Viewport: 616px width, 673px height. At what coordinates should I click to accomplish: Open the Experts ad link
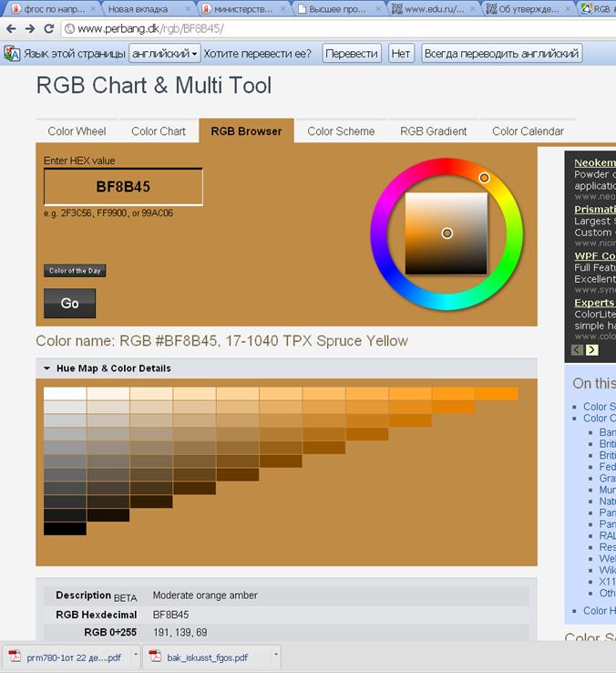(x=595, y=303)
